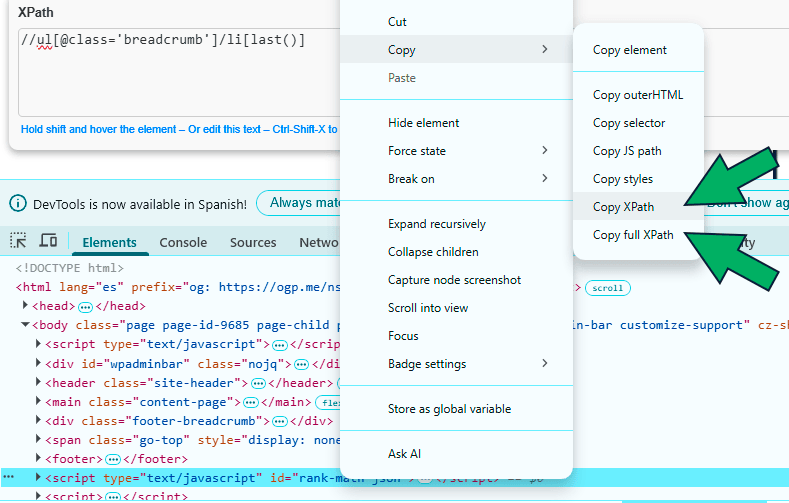Select Copy full XPath option
This screenshot has width=789, height=503.
point(632,235)
